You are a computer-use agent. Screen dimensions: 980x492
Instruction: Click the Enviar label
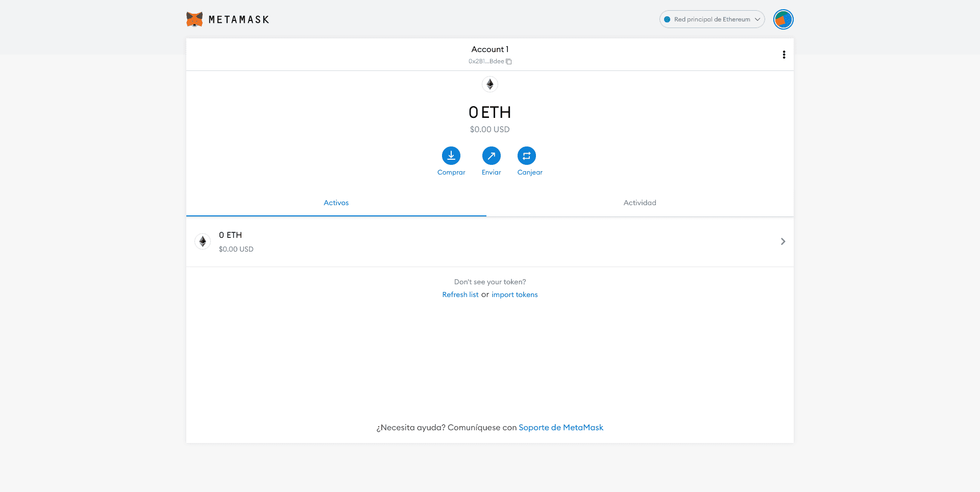492,173
